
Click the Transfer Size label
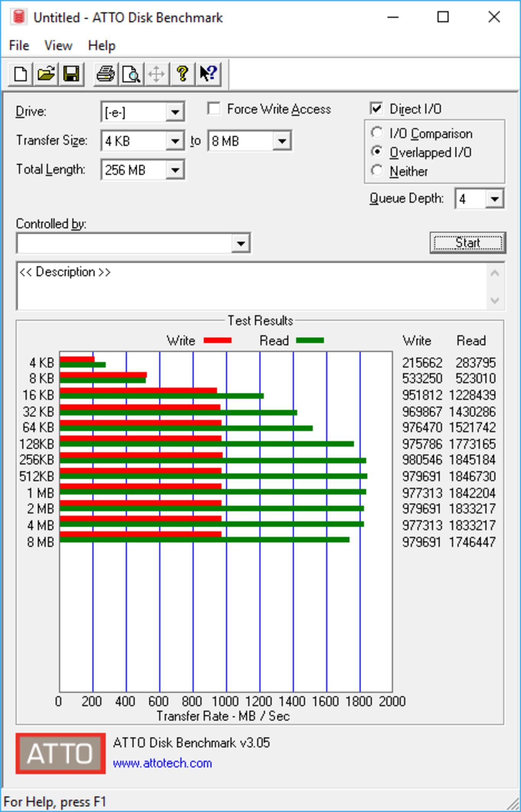click(x=52, y=140)
